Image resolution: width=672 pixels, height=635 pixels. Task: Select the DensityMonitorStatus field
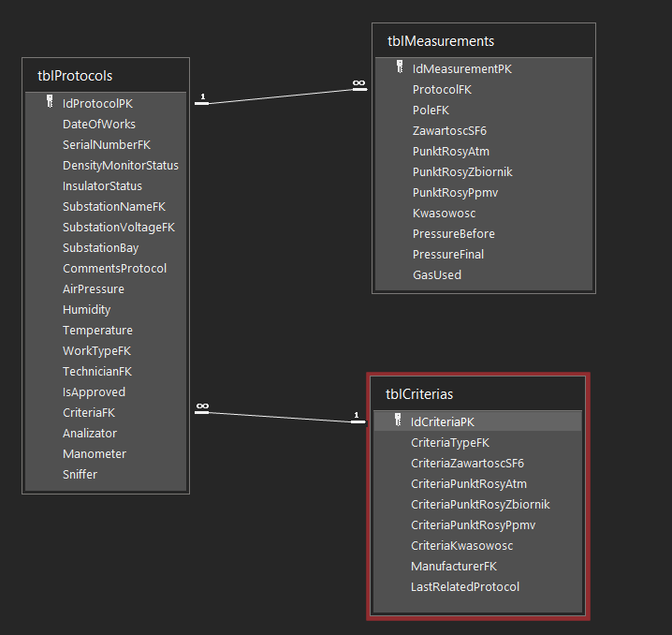121,165
